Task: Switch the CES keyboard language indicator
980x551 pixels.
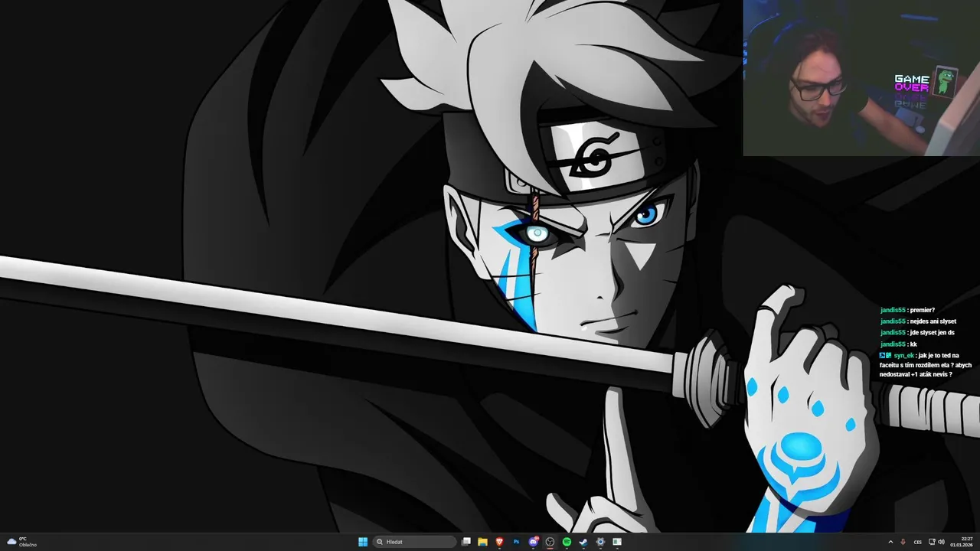Action: tap(918, 542)
